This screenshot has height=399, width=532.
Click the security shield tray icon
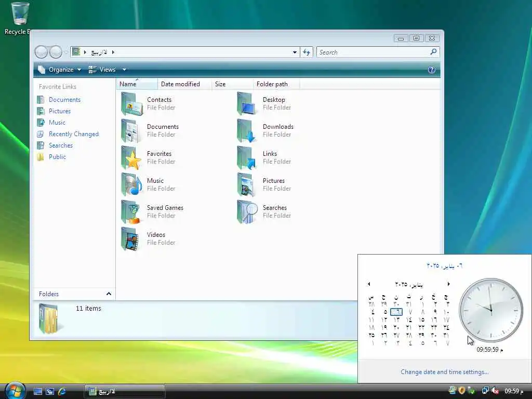[x=461, y=391]
